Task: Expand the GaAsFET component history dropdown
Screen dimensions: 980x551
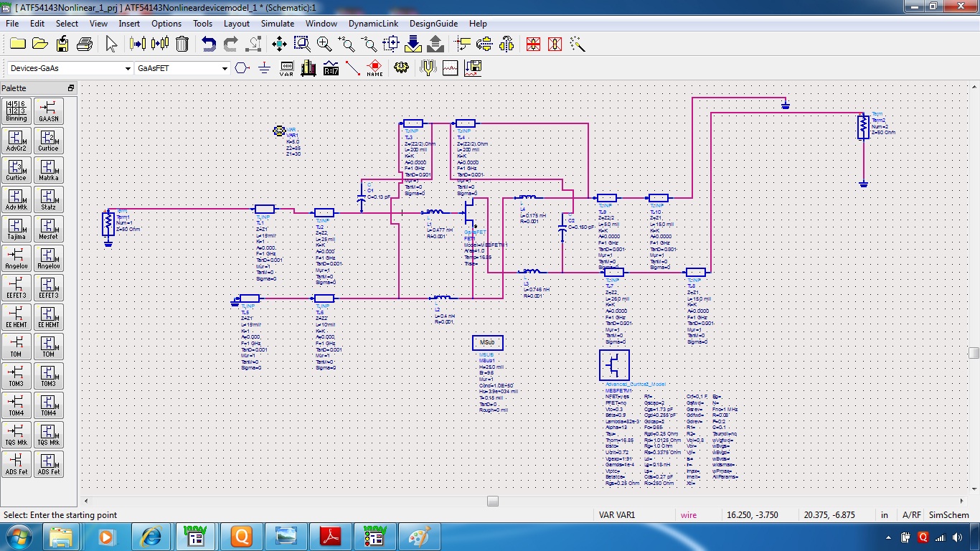Action: click(224, 68)
